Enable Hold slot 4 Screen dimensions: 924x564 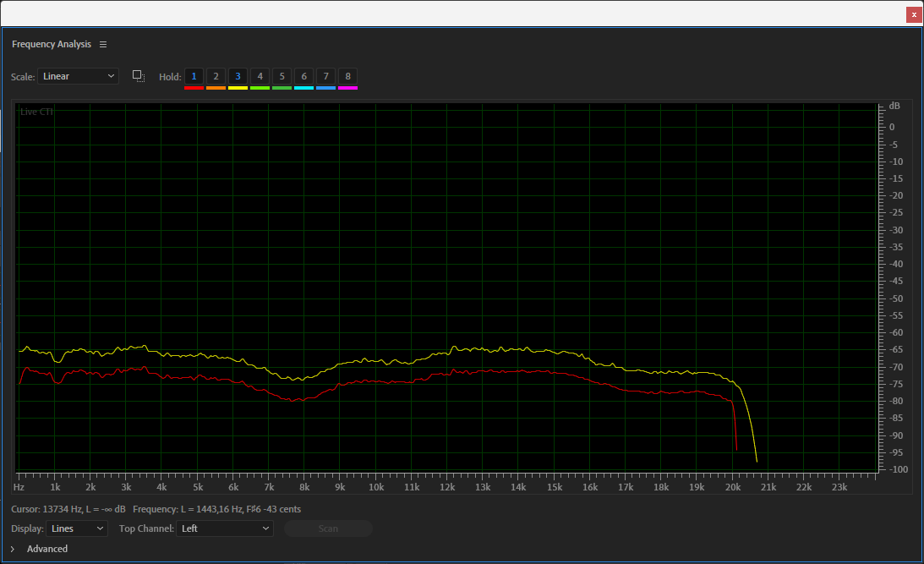coord(260,76)
